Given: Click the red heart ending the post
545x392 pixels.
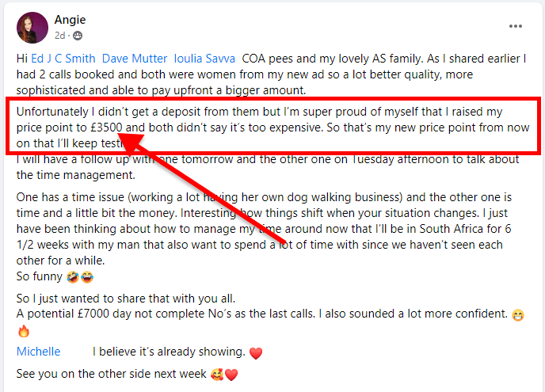Looking at the screenshot, I should click(231, 375).
